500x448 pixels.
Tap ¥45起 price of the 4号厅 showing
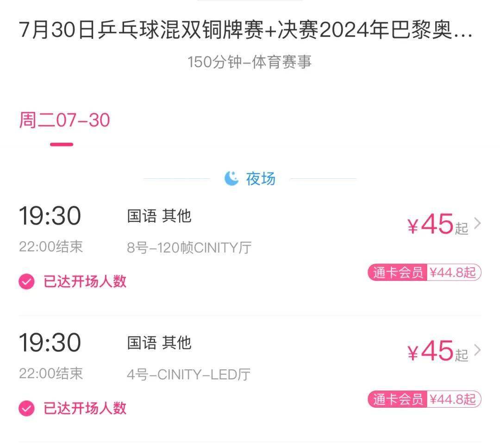438,351
